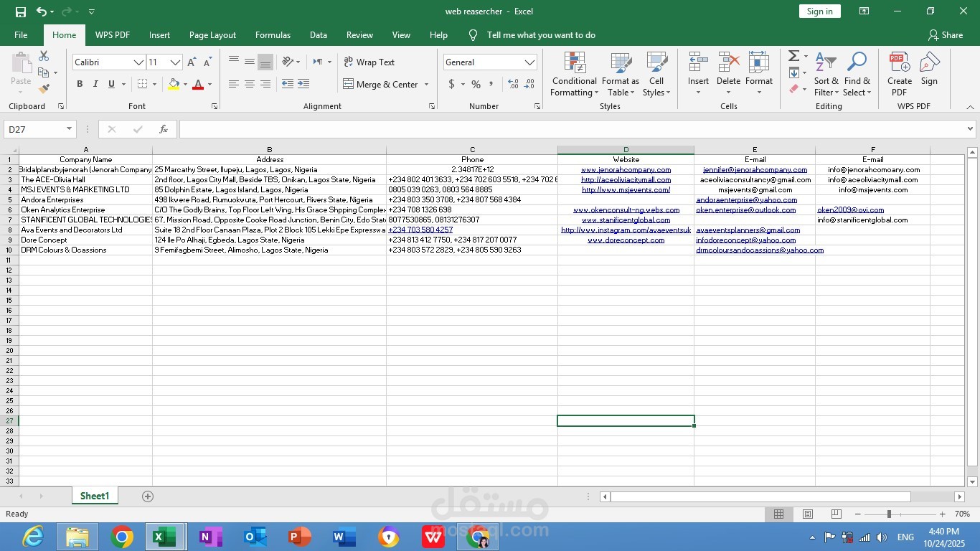Open the Merge & Center dropdown arrow
Screen dimensions: 980x551
click(x=426, y=84)
